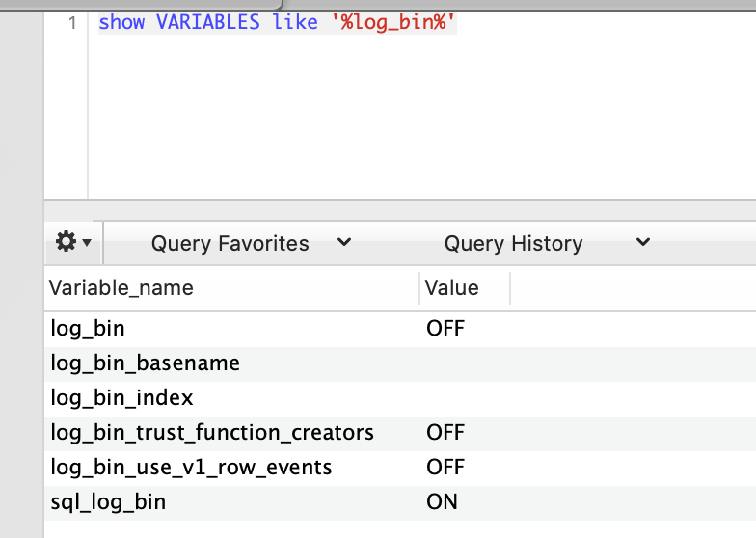This screenshot has width=756, height=538.
Task: Expand the Query Favorites dropdown
Action: coord(250,244)
